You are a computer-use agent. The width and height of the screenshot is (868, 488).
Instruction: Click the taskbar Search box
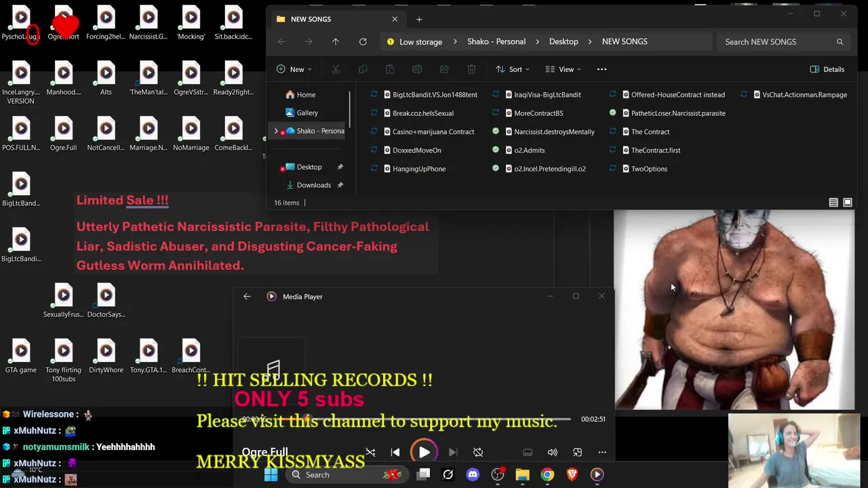point(346,474)
